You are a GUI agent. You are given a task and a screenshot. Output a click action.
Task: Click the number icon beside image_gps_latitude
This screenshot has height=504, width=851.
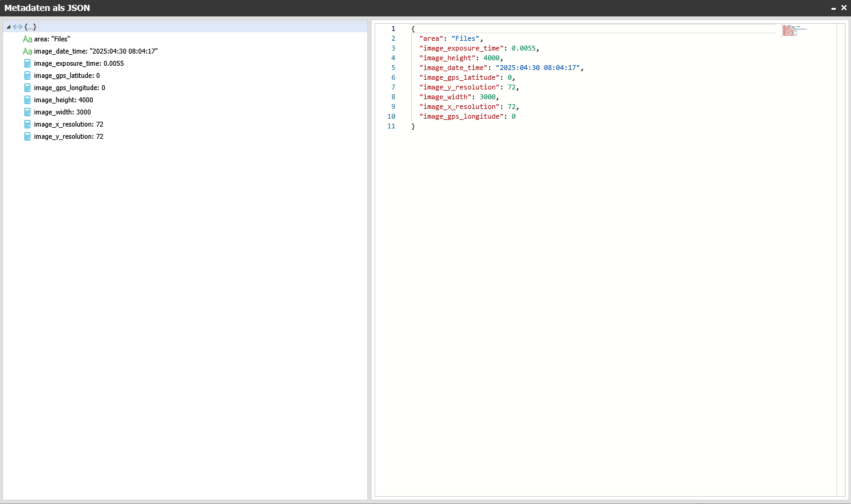(x=27, y=75)
